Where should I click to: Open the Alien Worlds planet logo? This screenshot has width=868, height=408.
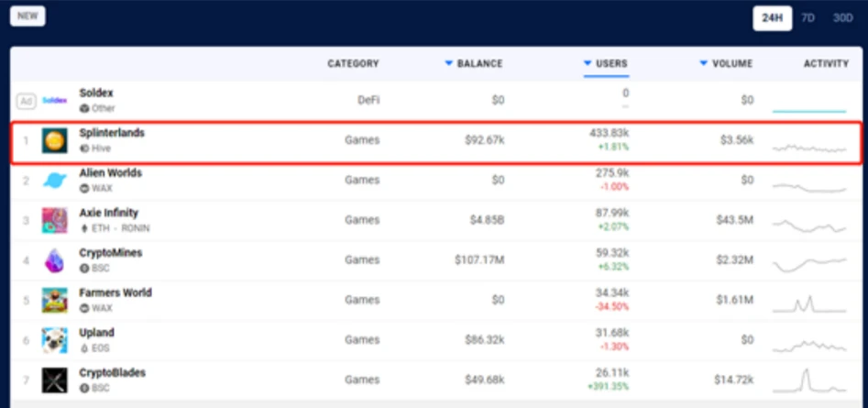pos(55,181)
